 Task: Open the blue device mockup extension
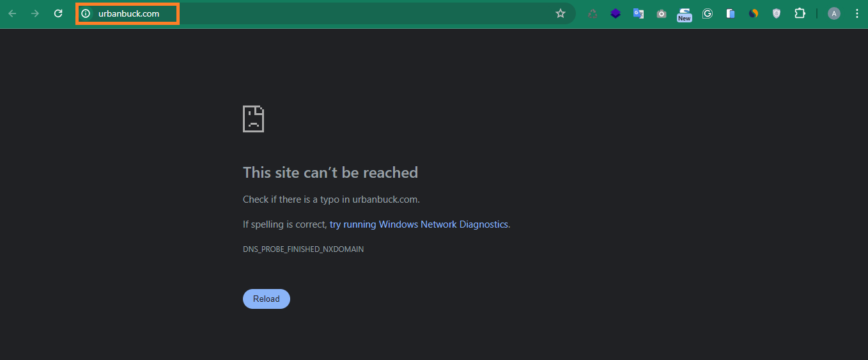tap(731, 13)
